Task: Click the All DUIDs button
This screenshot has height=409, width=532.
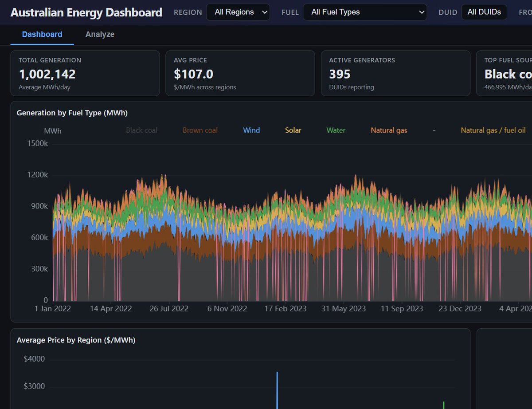Action: pos(484,12)
